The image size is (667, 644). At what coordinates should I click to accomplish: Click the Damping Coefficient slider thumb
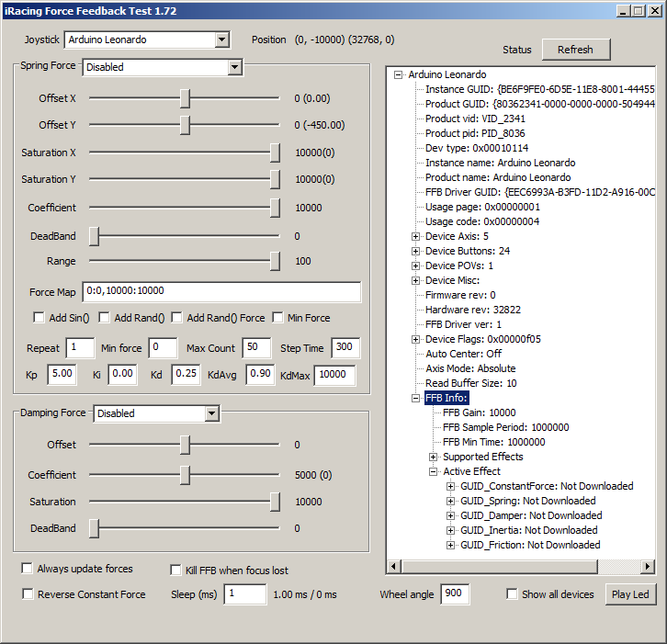click(185, 475)
